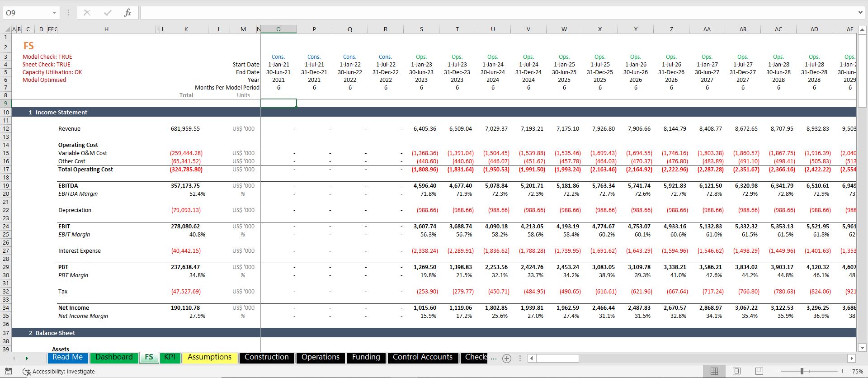Click the Revenue label cell
Screen dimensions: 868x378
[x=69, y=129]
